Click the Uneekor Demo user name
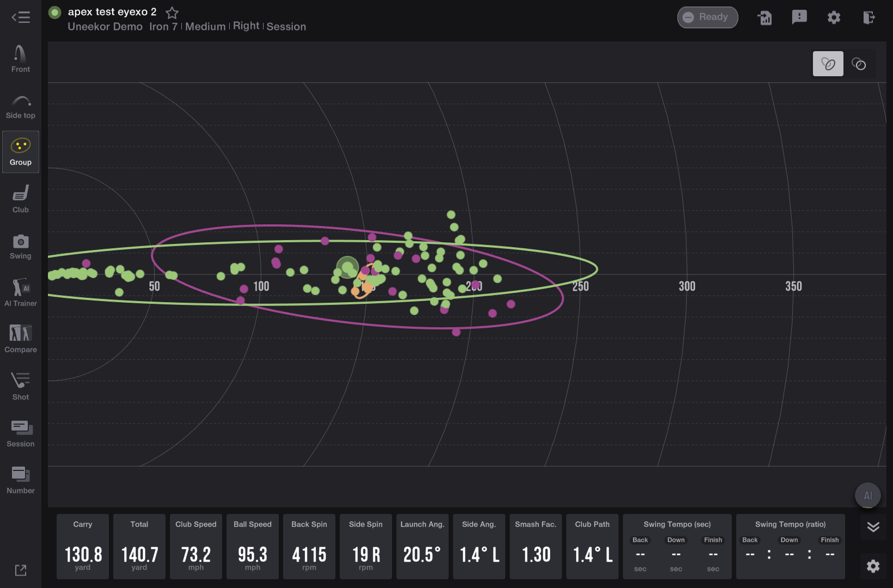The width and height of the screenshot is (893, 588). (x=105, y=27)
